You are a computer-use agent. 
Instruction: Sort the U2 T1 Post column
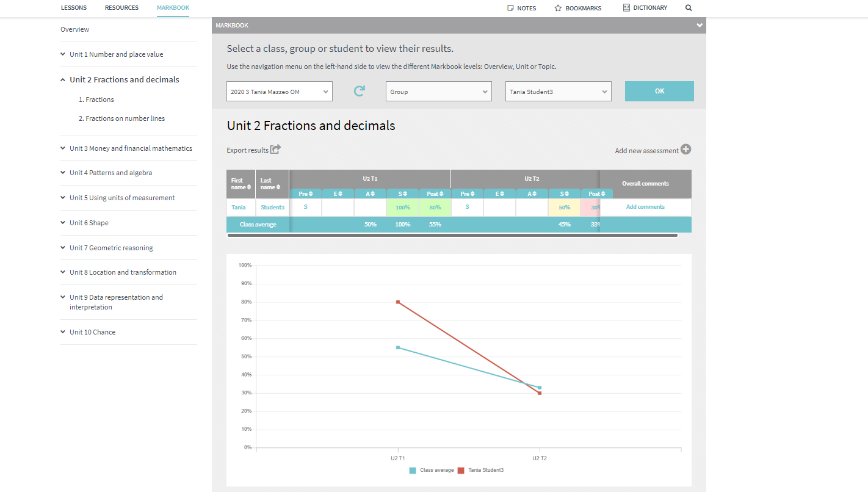click(x=435, y=194)
